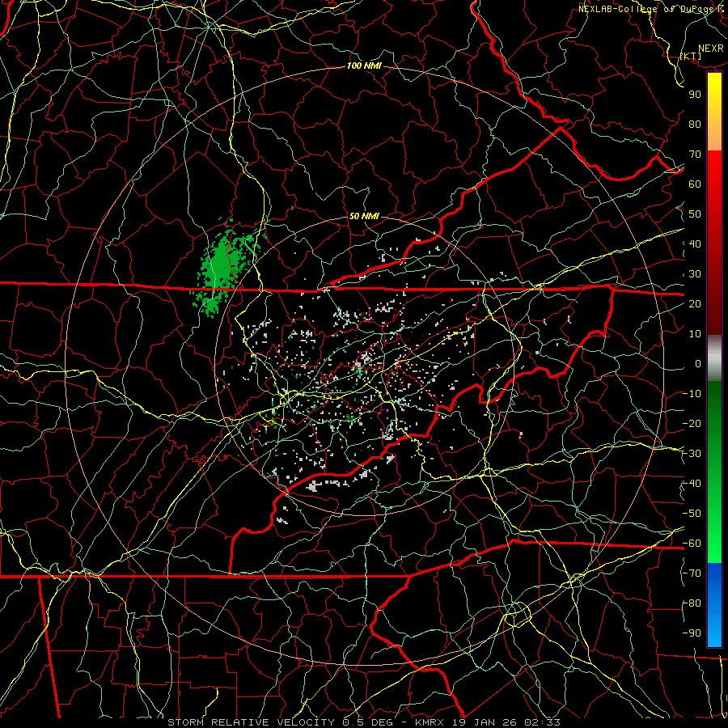
Task: Click the "[KT]" units label
Action: 691,56
